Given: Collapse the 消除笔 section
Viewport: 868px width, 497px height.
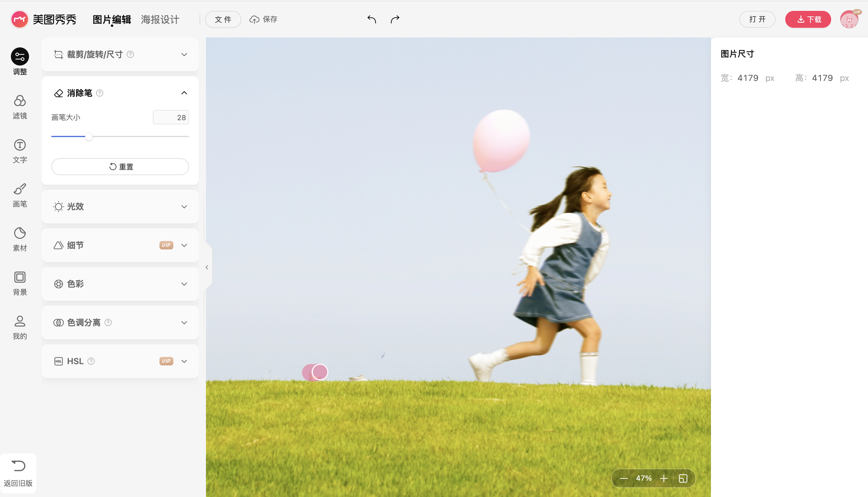Looking at the screenshot, I should pyautogui.click(x=184, y=93).
